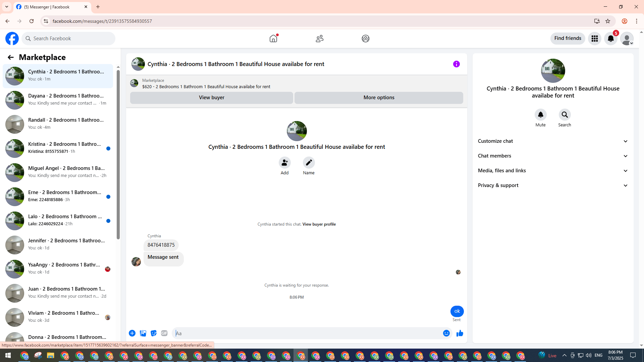Attach a photo using the image icon
The image size is (644, 362).
143,333
